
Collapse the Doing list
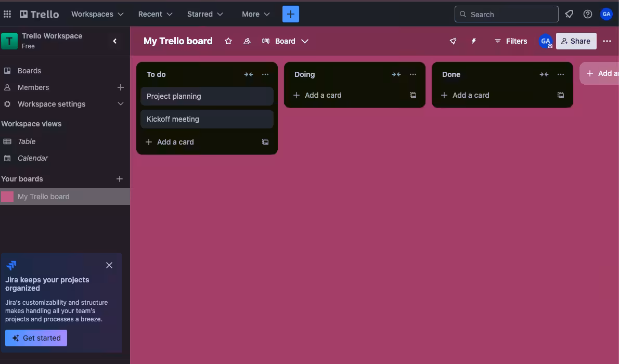coord(396,74)
